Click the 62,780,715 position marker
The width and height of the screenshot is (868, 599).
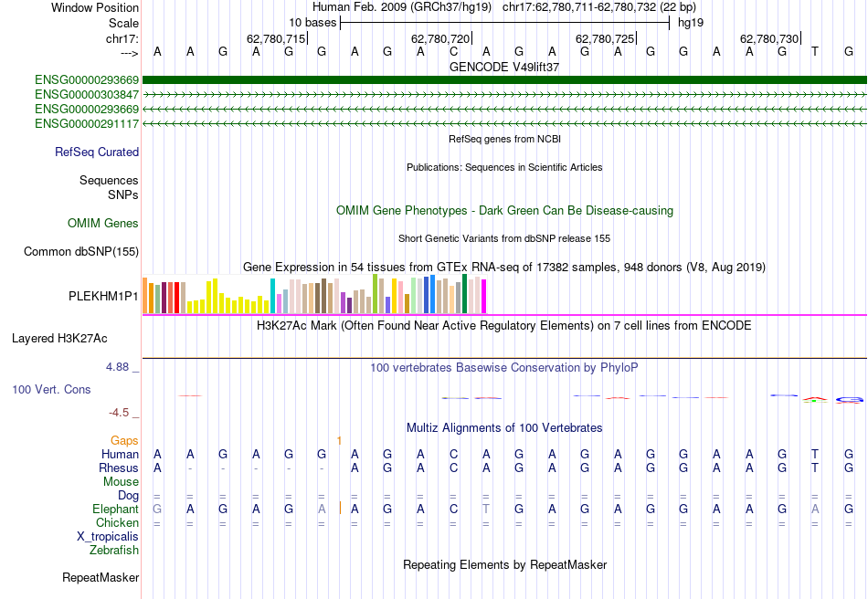[276, 38]
